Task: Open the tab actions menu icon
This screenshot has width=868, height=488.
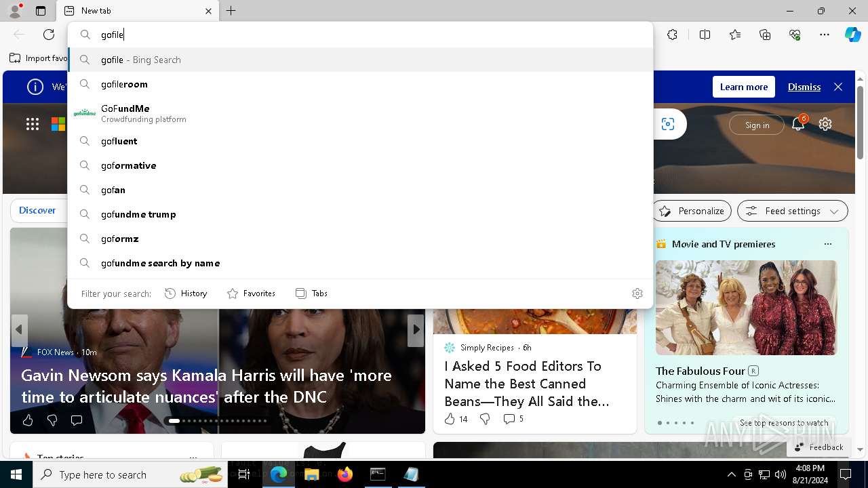Action: coord(41,11)
